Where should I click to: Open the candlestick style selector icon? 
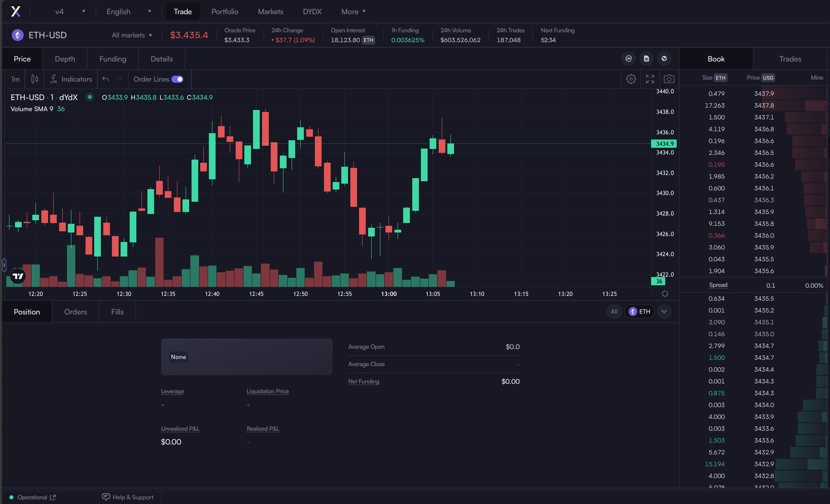tap(34, 79)
